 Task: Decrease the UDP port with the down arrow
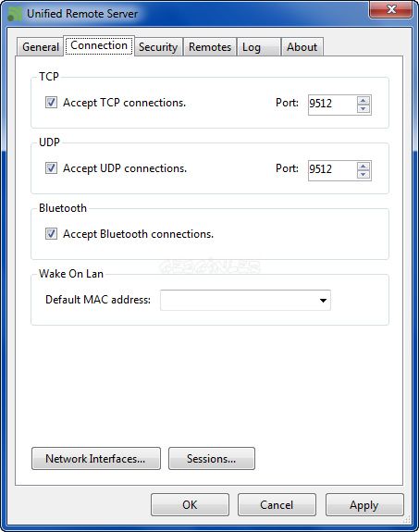click(364, 175)
